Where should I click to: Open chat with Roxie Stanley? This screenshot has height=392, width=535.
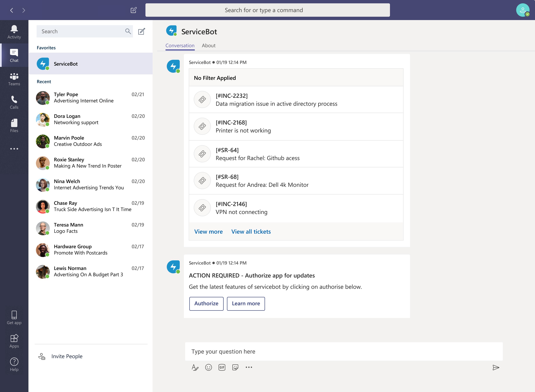(x=91, y=163)
